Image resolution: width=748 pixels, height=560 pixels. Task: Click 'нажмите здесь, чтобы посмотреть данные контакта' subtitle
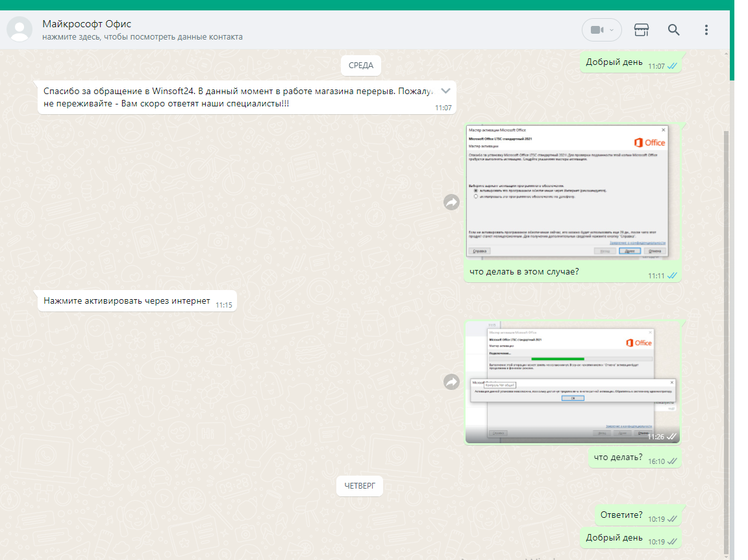[x=142, y=37]
